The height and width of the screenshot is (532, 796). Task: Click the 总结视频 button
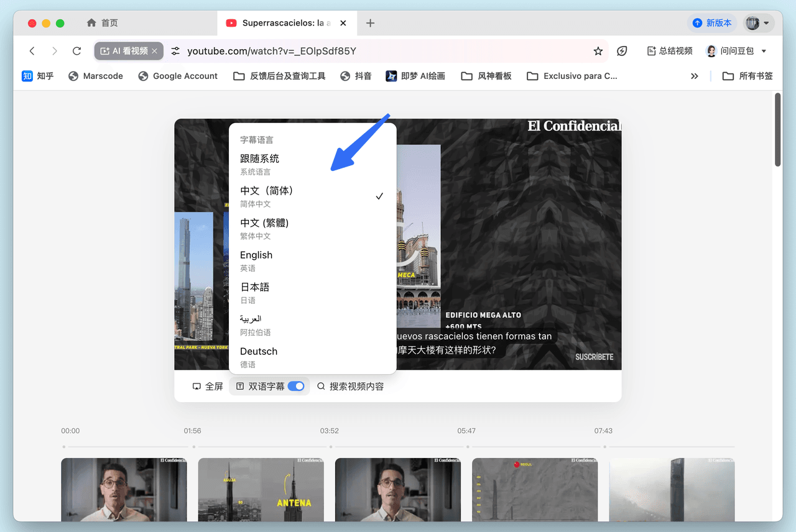coord(670,51)
